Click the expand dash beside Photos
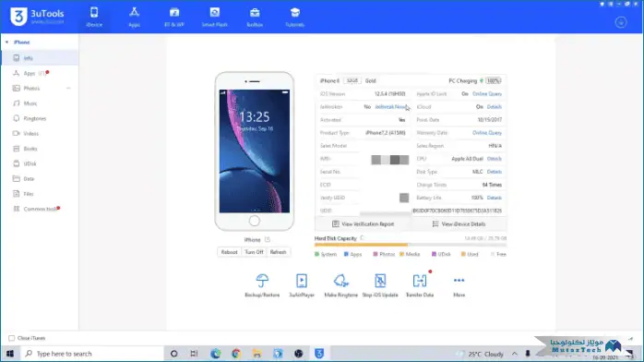 pos(68,89)
